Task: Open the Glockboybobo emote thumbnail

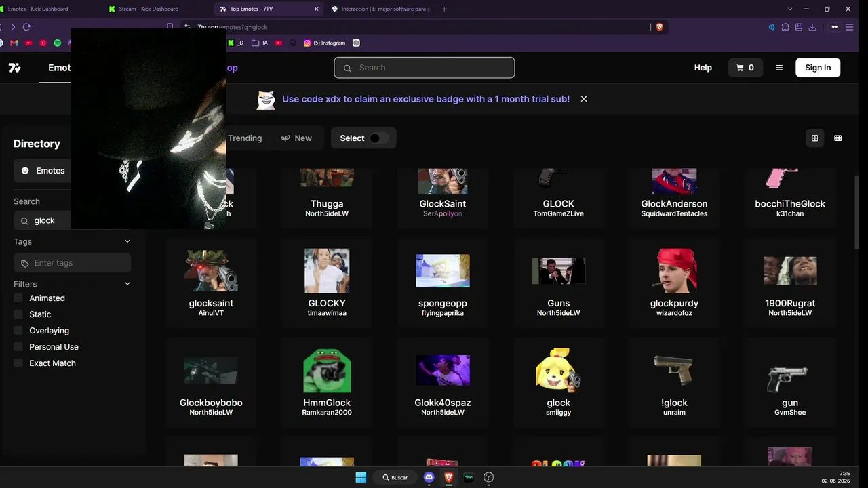Action: 211,371
